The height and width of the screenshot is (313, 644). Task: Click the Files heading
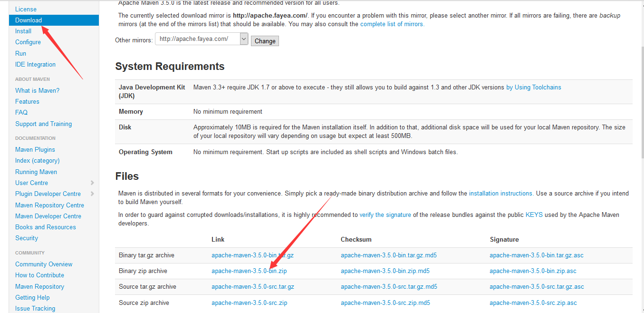click(127, 176)
